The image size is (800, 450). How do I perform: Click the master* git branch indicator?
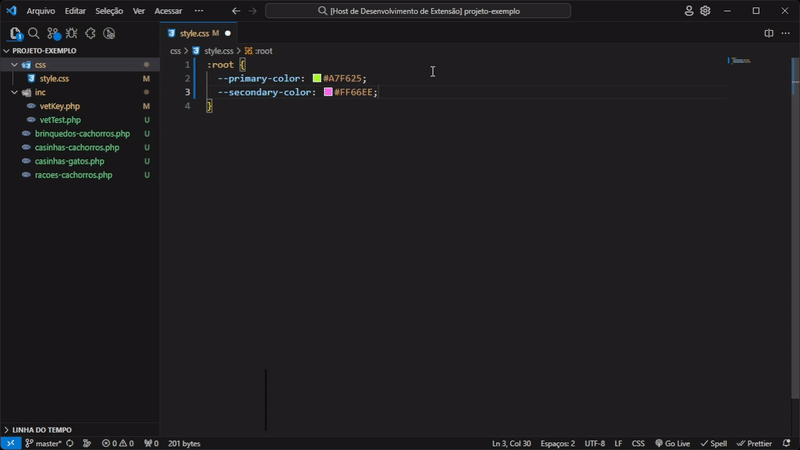pyautogui.click(x=43, y=443)
